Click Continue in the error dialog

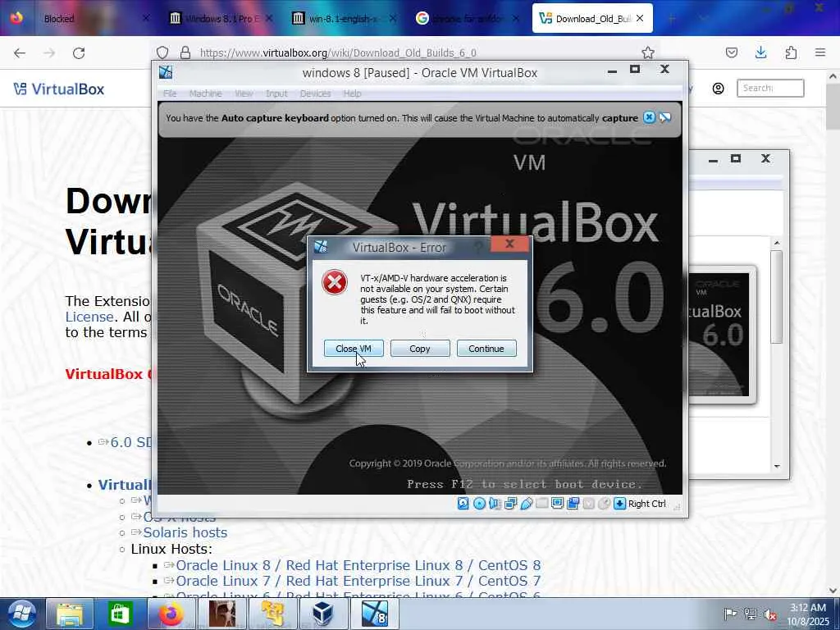coord(486,349)
